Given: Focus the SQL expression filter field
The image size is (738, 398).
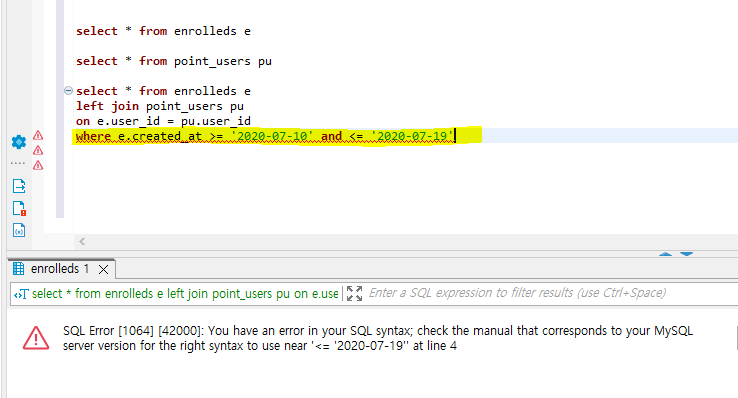Looking at the screenshot, I should (553, 293).
